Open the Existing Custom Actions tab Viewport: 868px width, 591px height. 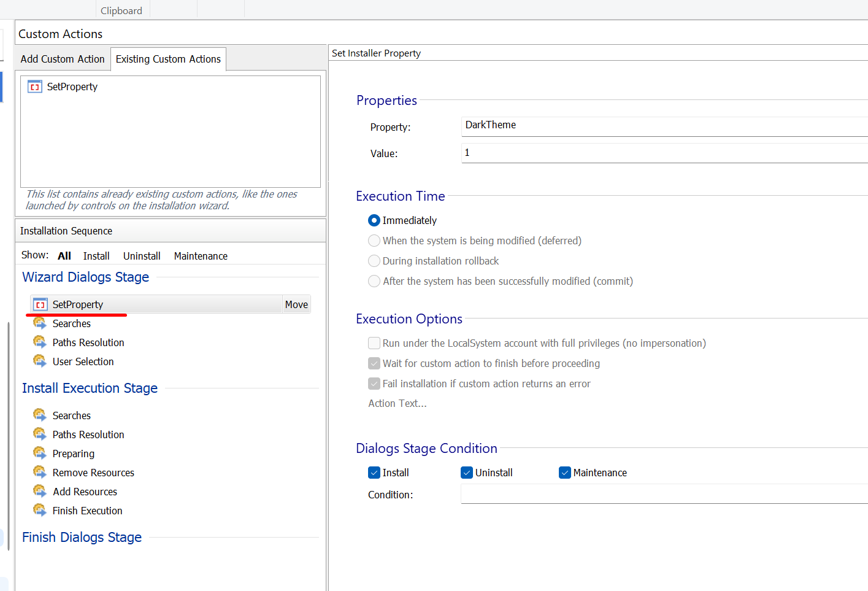[x=168, y=59]
